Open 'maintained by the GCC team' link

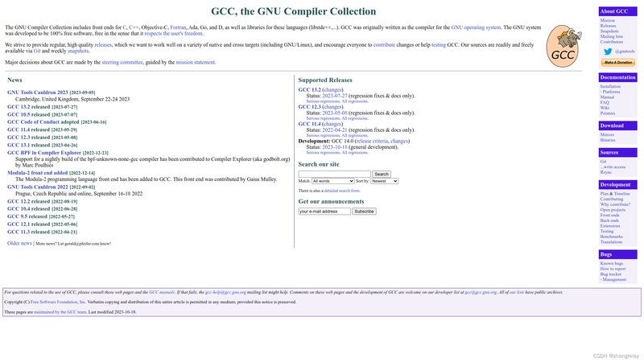pos(60,312)
